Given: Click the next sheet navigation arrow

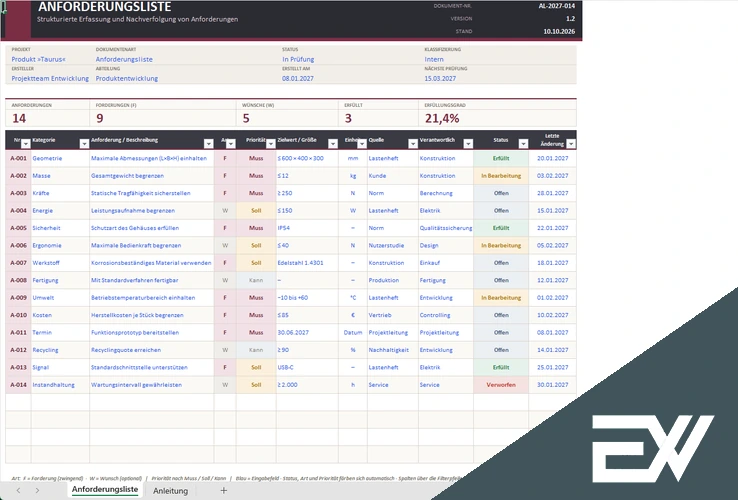Looking at the screenshot, I should pyautogui.click(x=37, y=490).
